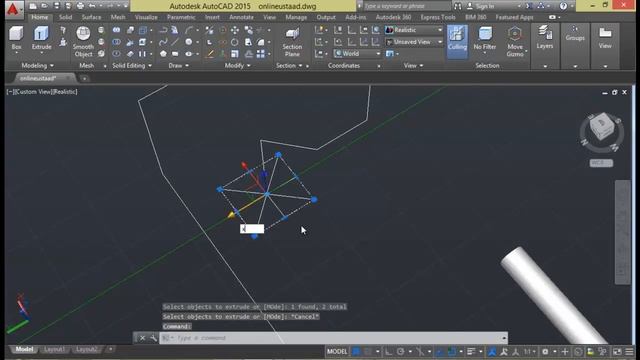Expand the View panel title dropdown
Screen dimensions: 640x360
tap(413, 65)
